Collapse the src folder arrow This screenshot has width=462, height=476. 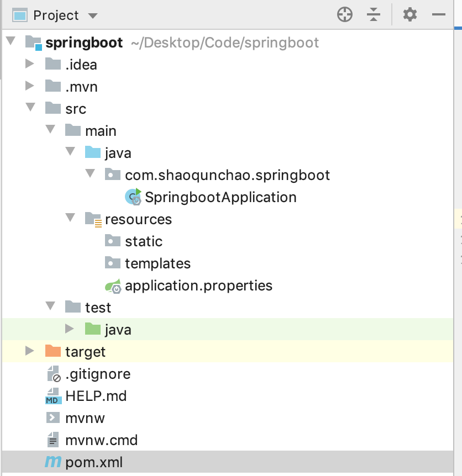point(30,107)
